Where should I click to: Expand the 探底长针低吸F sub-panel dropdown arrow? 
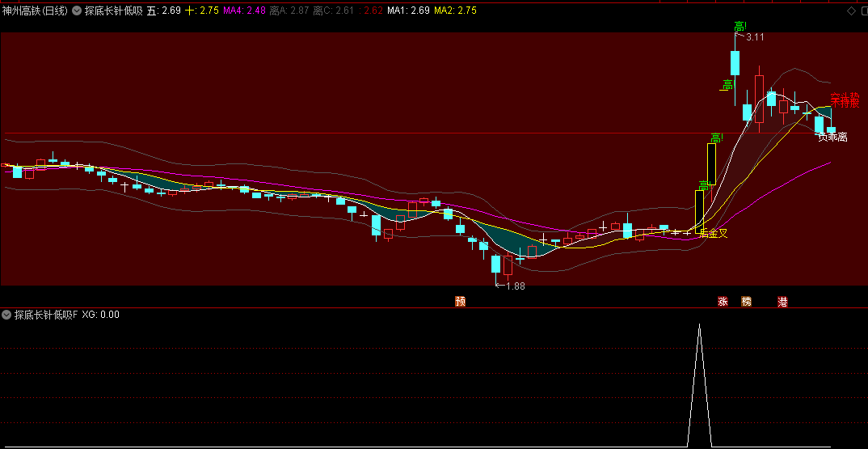coord(6,315)
